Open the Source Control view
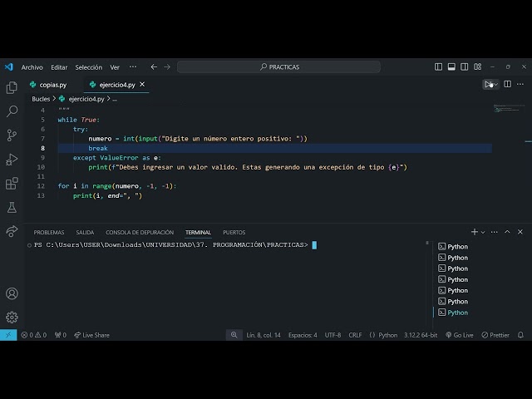 [12, 135]
